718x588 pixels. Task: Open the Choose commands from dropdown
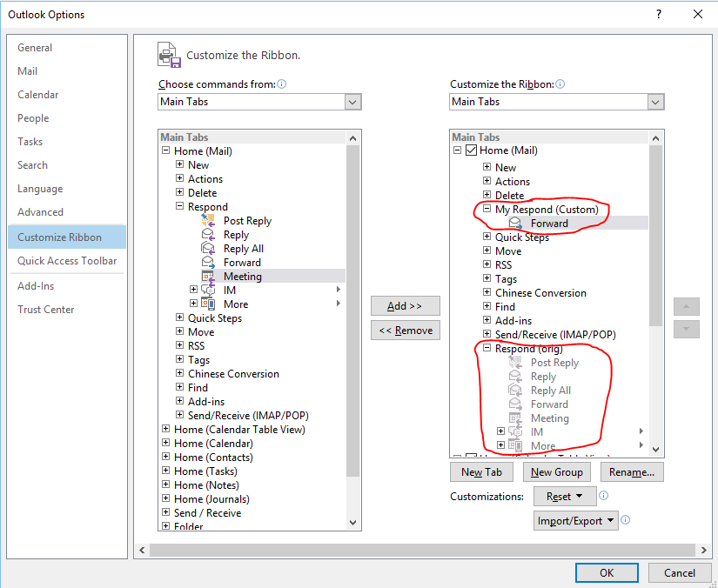pos(352,102)
